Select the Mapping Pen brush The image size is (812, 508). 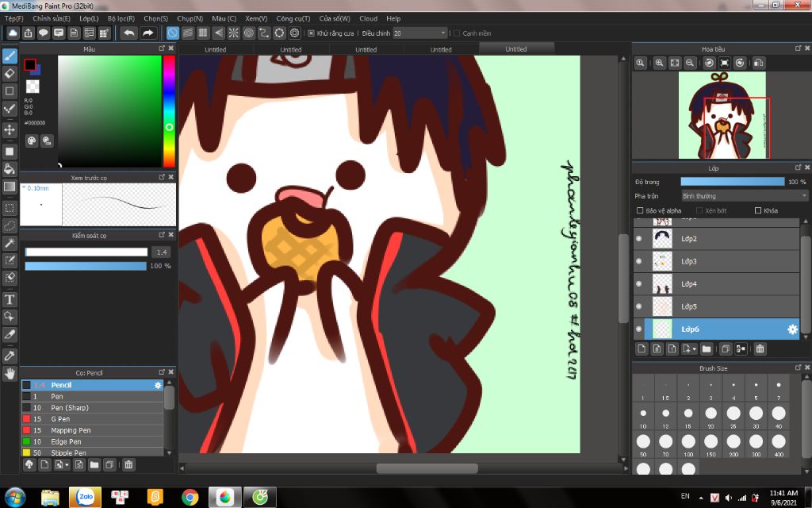tap(92, 430)
